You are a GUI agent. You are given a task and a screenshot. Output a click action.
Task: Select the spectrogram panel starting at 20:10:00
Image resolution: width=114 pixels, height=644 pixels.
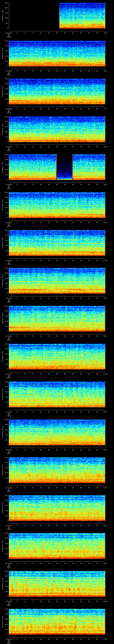pyautogui.click(x=57, y=243)
